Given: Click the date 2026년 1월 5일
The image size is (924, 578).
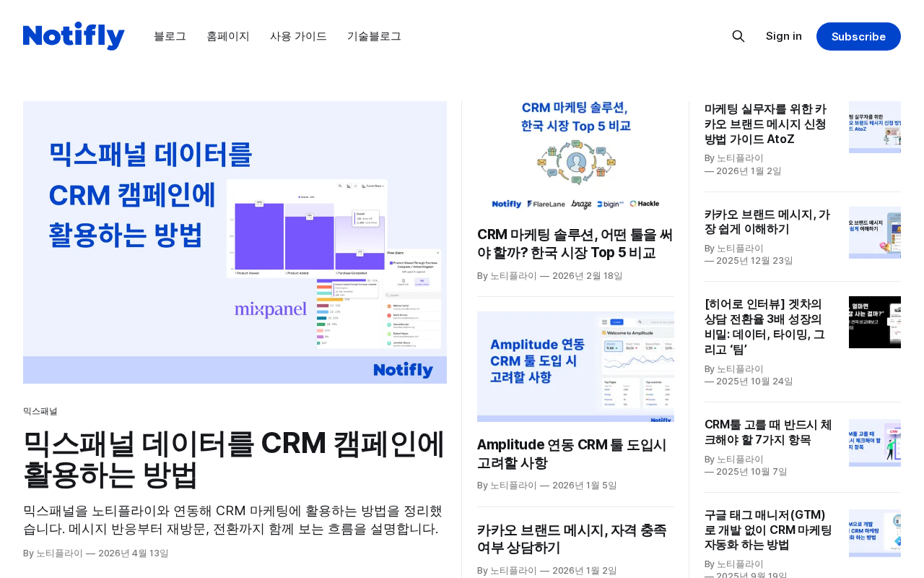Looking at the screenshot, I should [x=585, y=485].
